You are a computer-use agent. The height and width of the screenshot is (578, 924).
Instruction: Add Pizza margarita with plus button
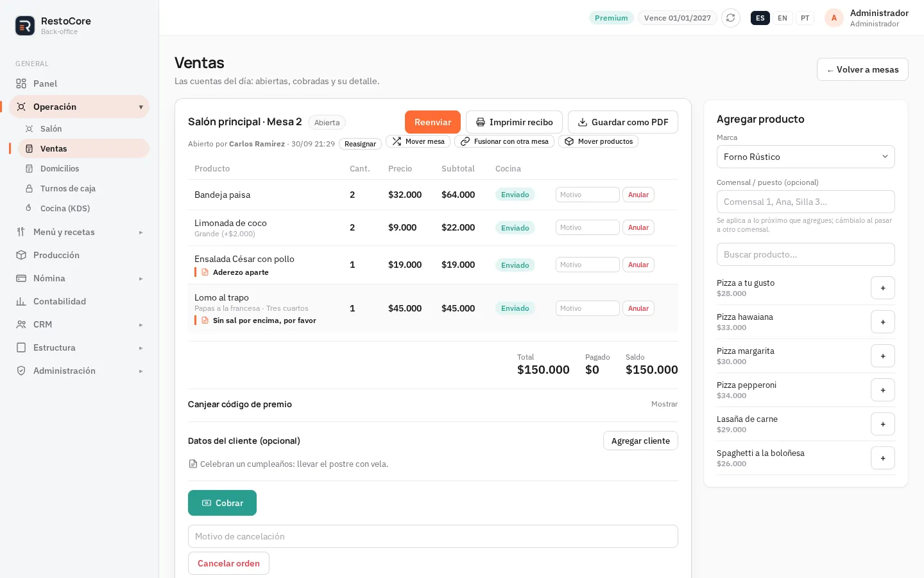883,356
